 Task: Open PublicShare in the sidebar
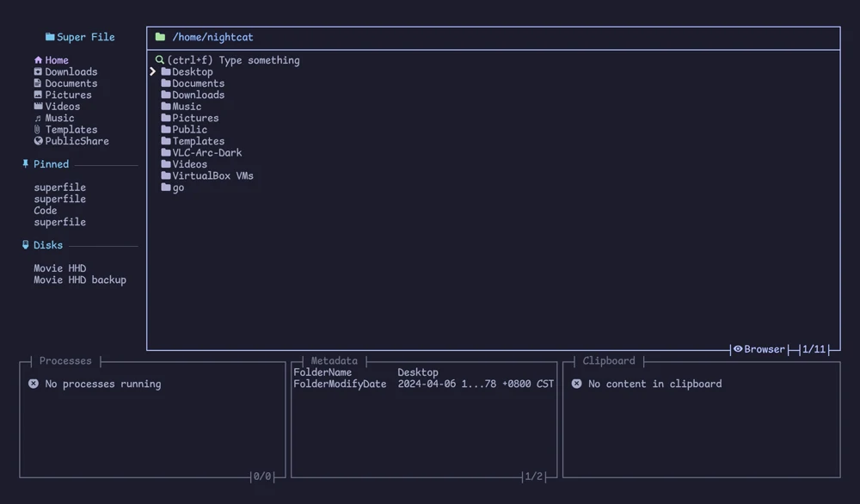coord(77,141)
